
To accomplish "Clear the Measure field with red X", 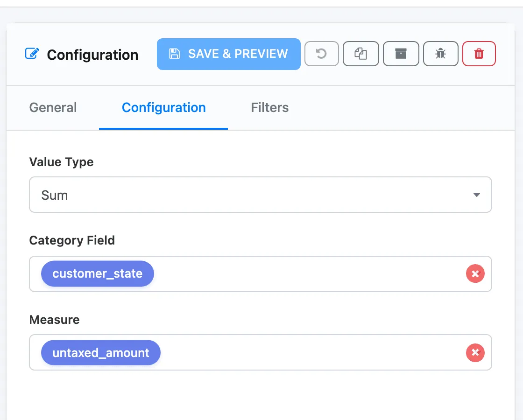I will point(475,353).
